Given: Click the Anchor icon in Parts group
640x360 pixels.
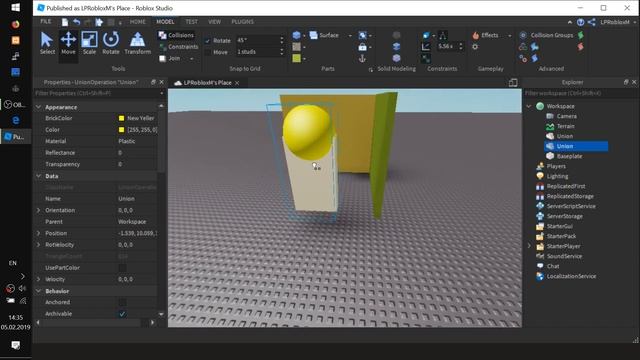Looking at the screenshot, I should coord(362,59).
